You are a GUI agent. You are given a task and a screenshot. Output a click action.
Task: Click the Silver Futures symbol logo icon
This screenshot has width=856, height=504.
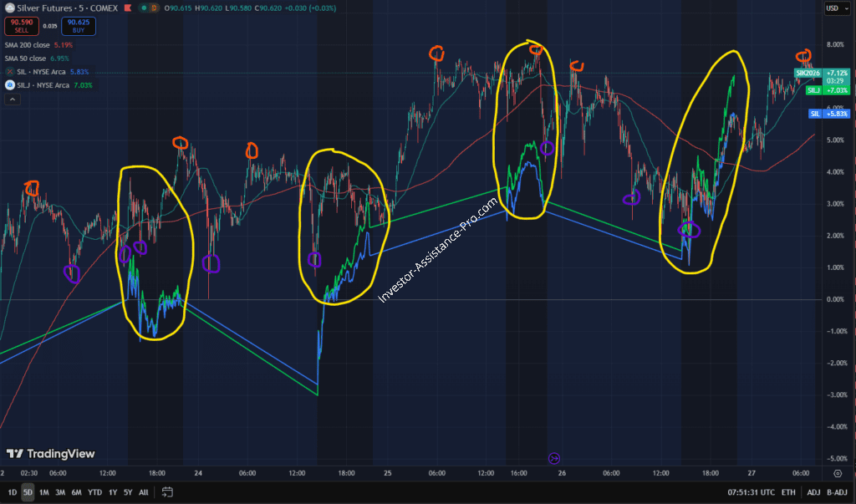click(11, 7)
